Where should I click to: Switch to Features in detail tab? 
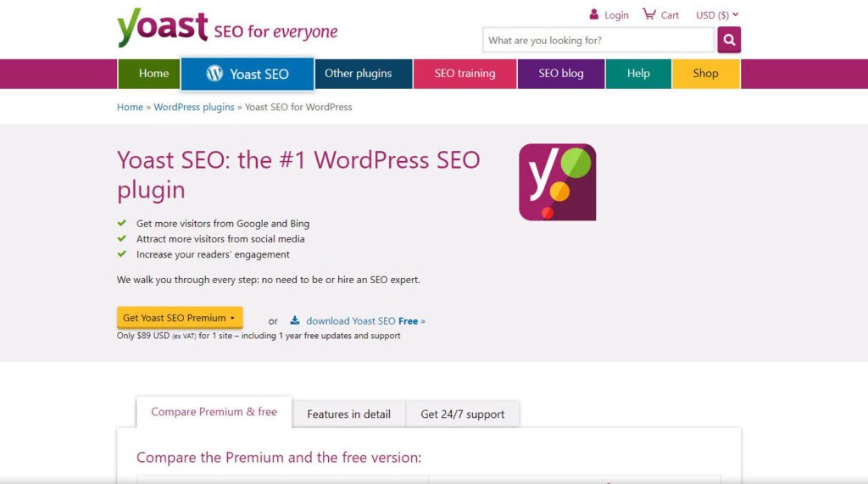(x=348, y=414)
